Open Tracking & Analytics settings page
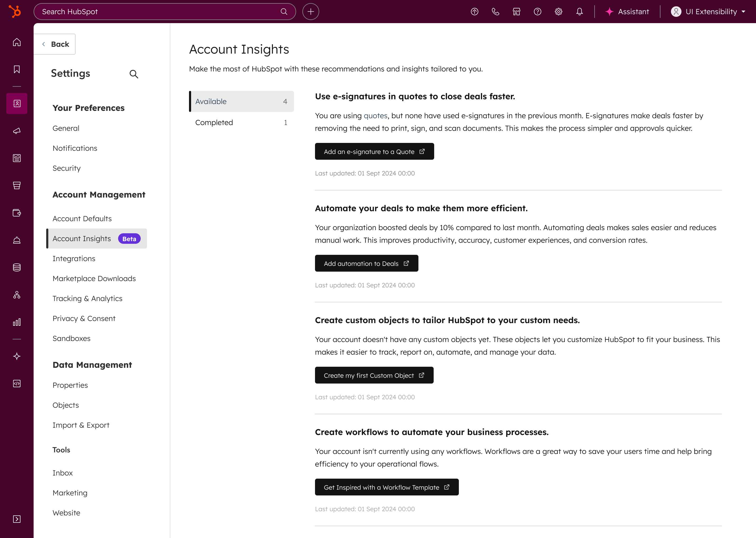The width and height of the screenshot is (756, 538). (87, 298)
